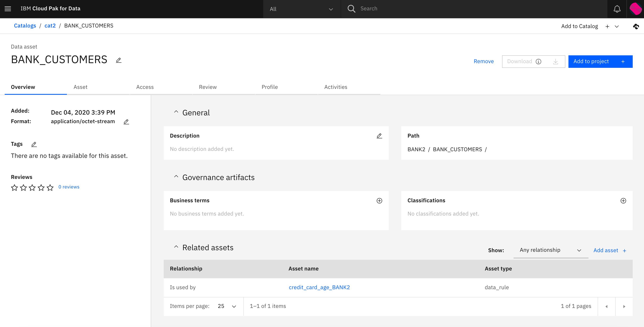Viewport: 644px width, 327px height.
Task: Switch to the Profile tab
Action: click(x=269, y=87)
